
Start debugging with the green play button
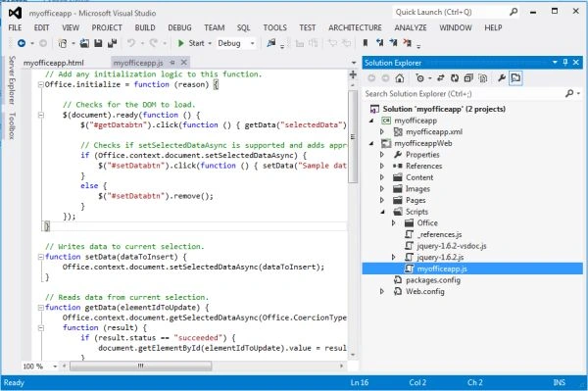[x=181, y=43]
